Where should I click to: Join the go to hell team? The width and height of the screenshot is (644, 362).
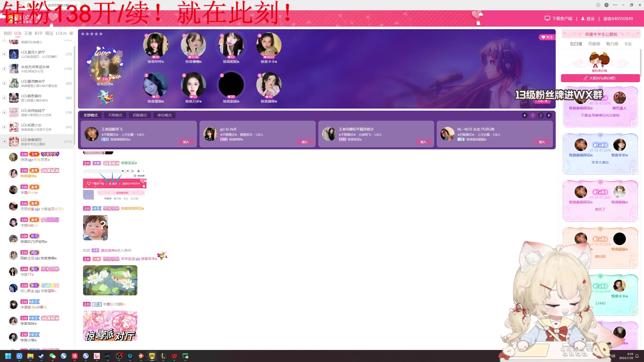305,142
